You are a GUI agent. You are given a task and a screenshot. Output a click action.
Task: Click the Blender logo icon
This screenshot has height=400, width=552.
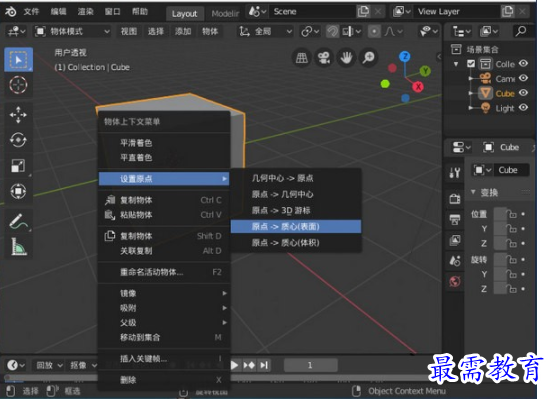tap(11, 12)
